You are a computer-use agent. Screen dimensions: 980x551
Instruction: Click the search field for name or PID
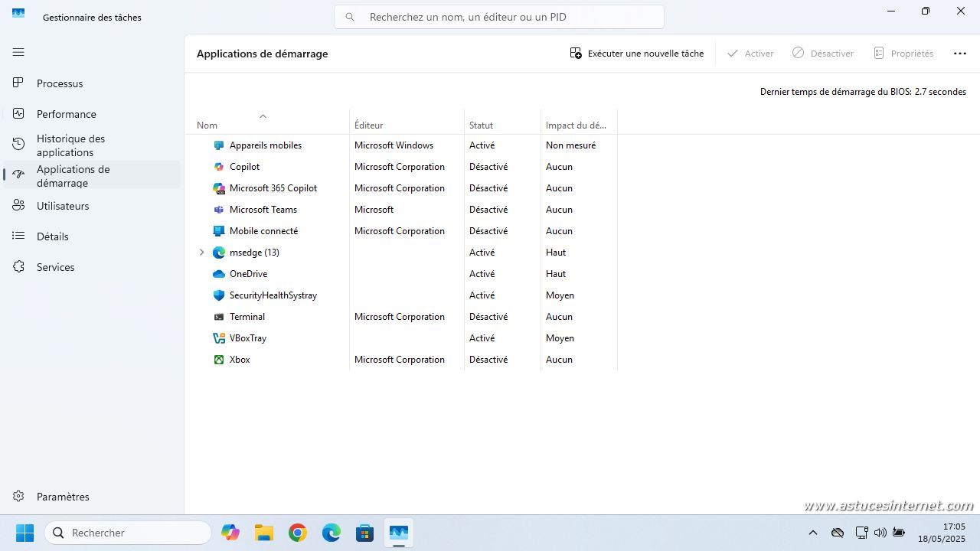click(x=499, y=17)
